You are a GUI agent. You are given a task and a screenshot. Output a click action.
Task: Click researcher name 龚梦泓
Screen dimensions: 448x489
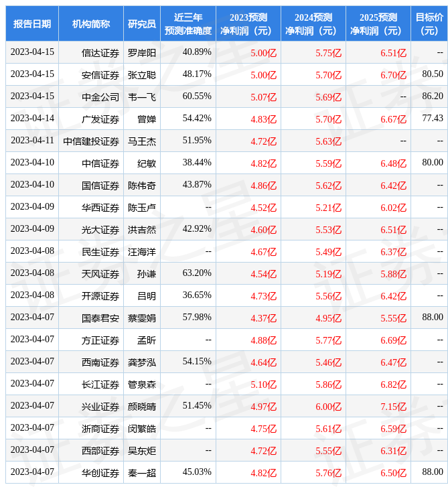pyautogui.click(x=142, y=362)
